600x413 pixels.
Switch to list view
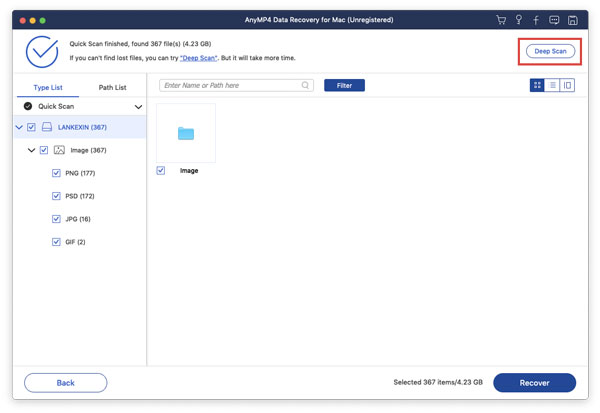tap(552, 85)
